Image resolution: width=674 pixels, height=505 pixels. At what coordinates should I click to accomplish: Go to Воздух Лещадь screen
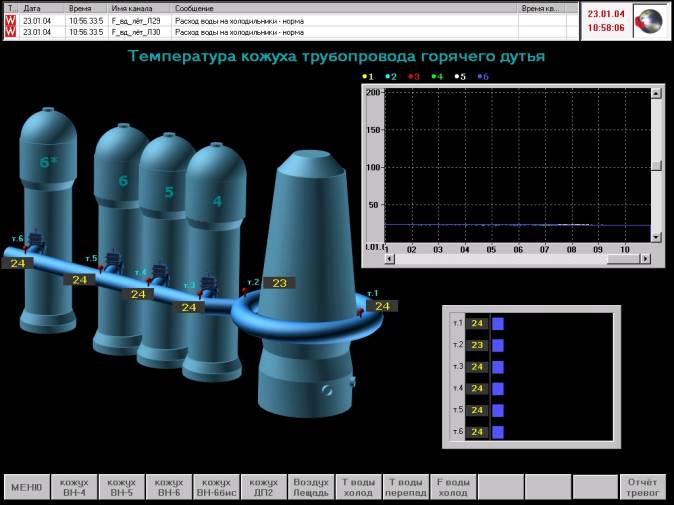point(310,487)
